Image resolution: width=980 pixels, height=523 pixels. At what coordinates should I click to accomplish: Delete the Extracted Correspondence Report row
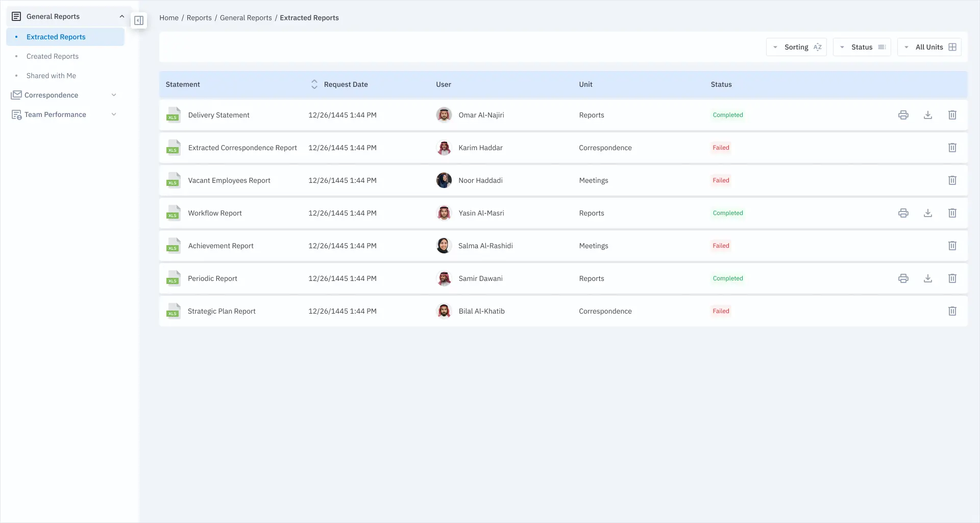click(x=952, y=148)
